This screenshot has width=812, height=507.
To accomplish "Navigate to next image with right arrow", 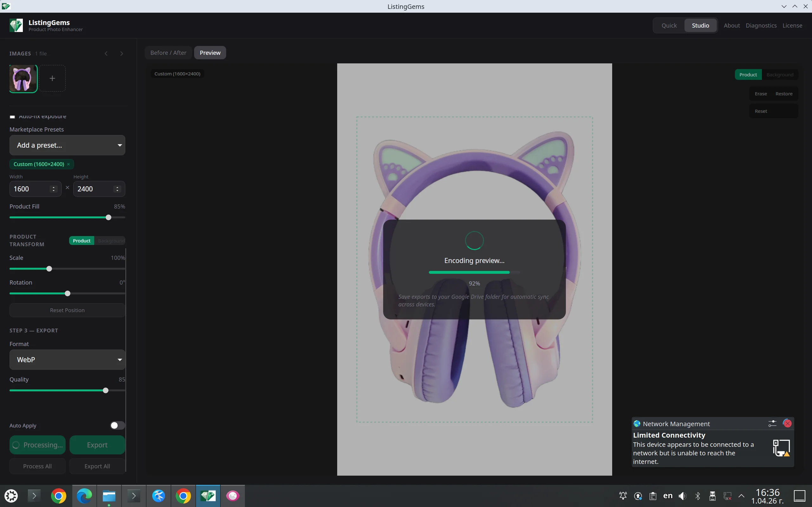I will click(x=121, y=53).
